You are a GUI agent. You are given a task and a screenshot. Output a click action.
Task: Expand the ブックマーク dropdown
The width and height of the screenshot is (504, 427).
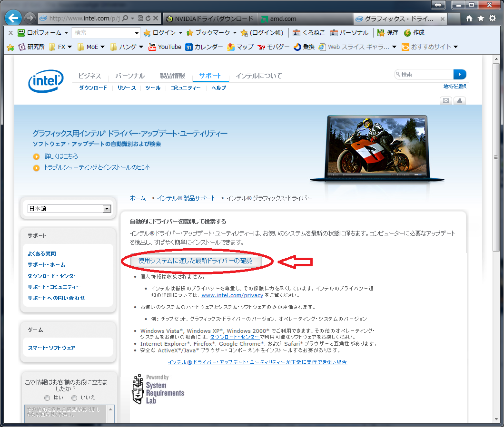click(x=235, y=33)
